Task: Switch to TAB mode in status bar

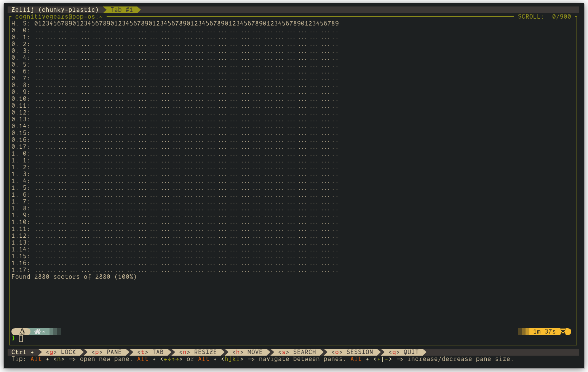Action: [150, 352]
